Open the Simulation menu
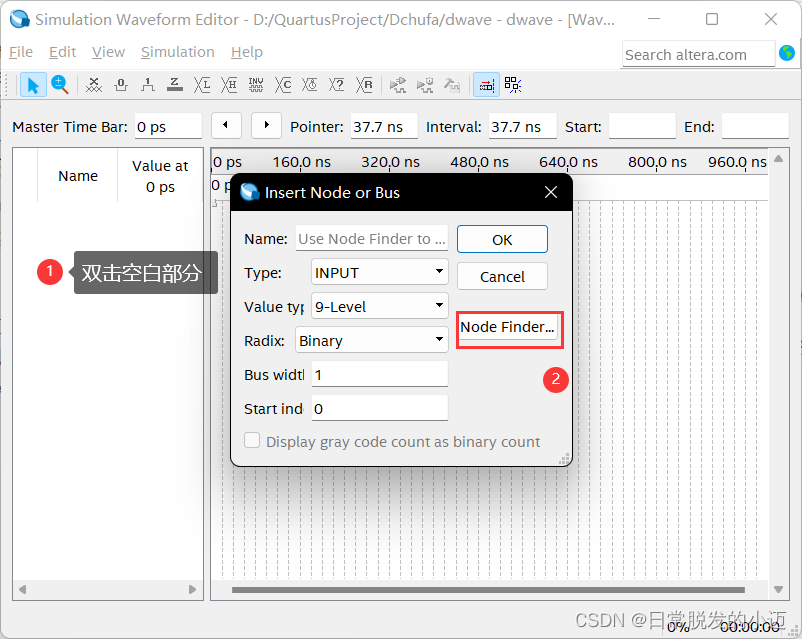The height and width of the screenshot is (639, 802). pos(177,52)
